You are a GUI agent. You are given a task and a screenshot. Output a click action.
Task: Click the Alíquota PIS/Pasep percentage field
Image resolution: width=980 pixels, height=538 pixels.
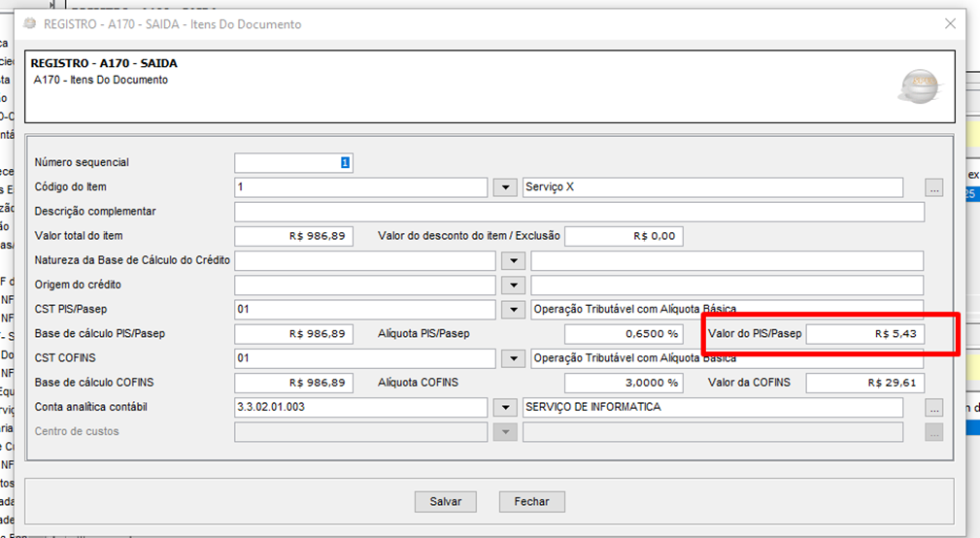point(624,334)
